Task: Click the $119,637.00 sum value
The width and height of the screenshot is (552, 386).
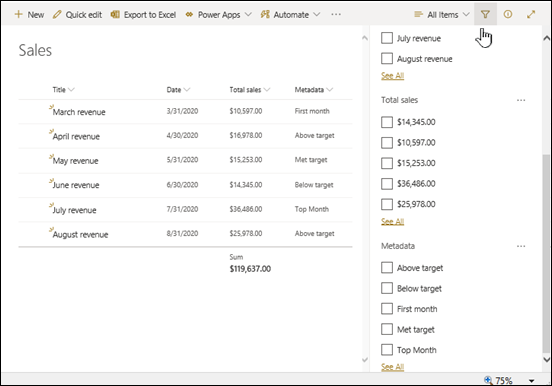Action: 250,269
